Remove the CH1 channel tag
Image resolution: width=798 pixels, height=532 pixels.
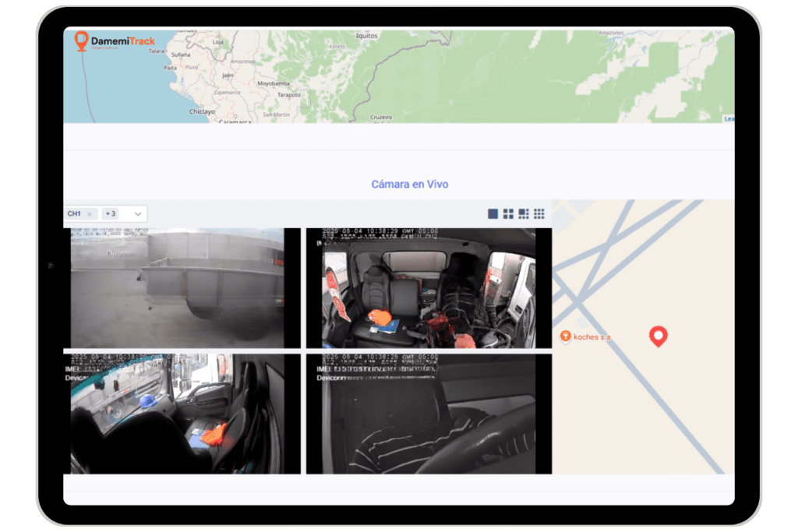(x=90, y=213)
